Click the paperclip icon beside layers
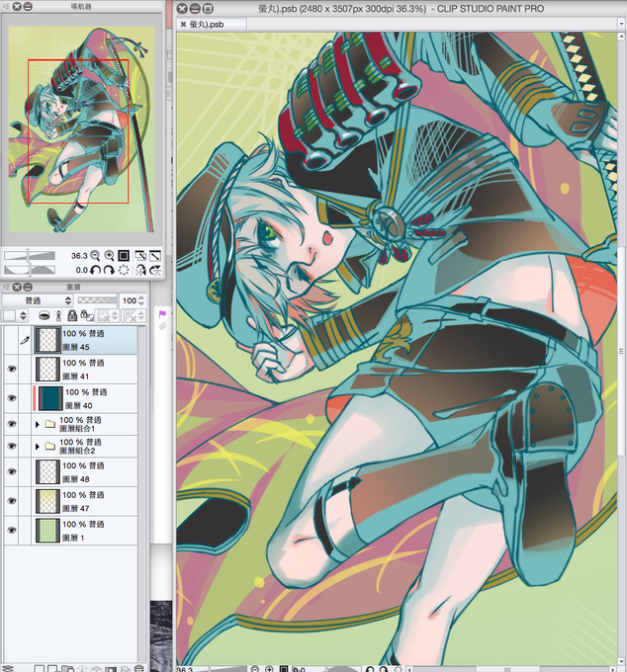 162,326
